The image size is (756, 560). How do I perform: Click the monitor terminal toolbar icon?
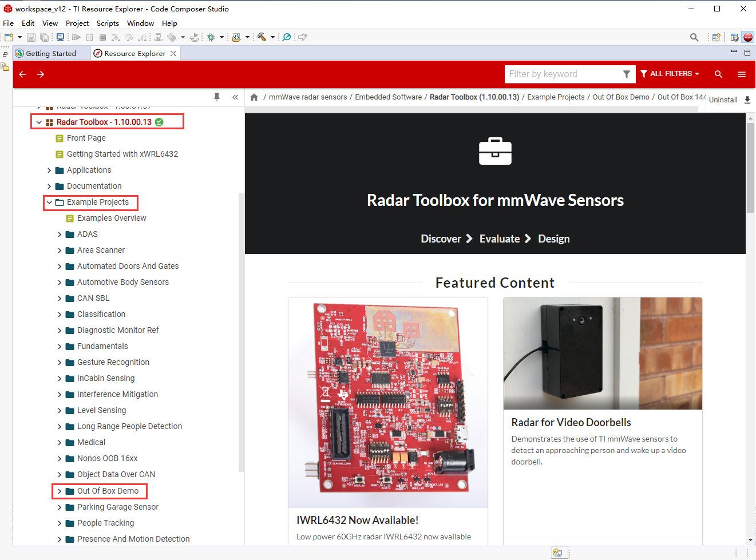pyautogui.click(x=60, y=37)
